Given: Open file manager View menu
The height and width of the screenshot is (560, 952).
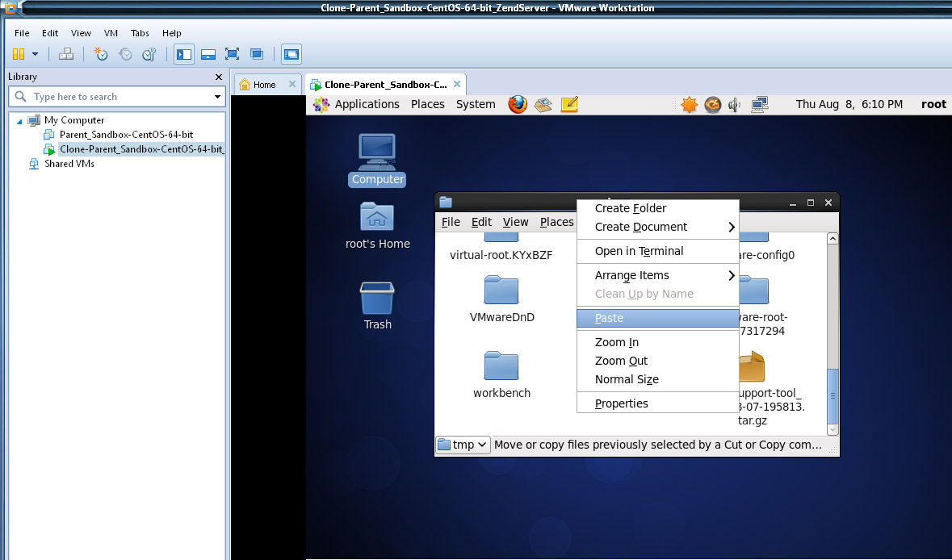Looking at the screenshot, I should pyautogui.click(x=515, y=222).
